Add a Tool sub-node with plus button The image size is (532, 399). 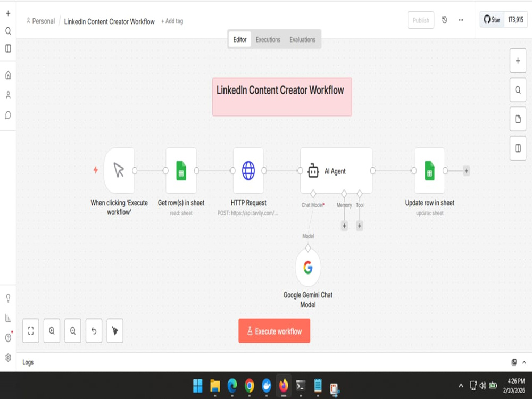point(359,226)
